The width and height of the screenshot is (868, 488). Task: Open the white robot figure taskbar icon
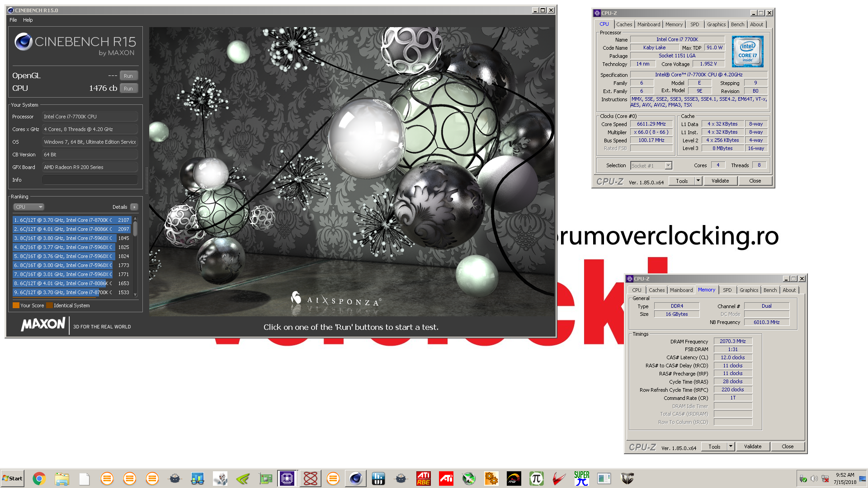click(220, 479)
